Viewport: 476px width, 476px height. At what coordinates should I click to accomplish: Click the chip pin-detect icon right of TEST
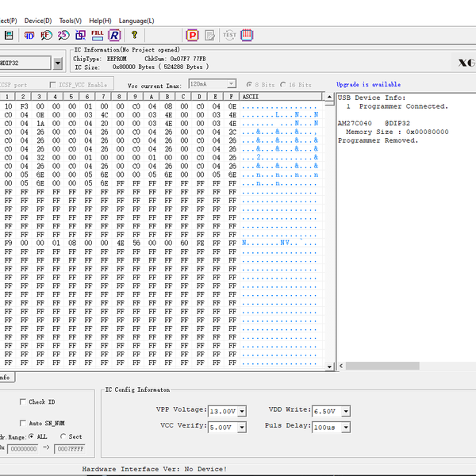coord(247,35)
